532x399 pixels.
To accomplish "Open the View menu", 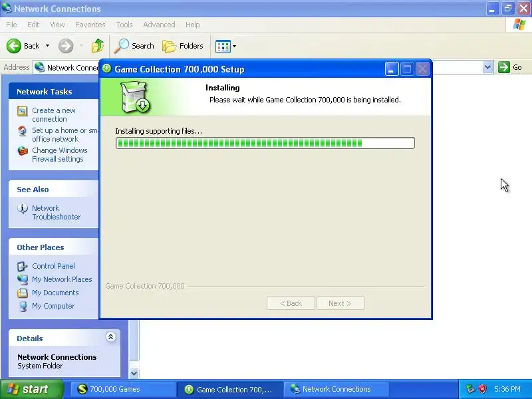I will pos(57,25).
